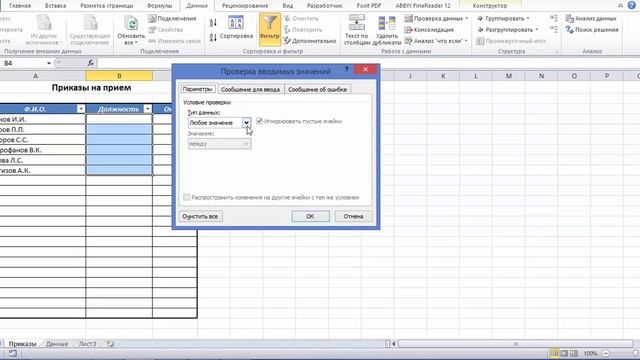This screenshot has width=640, height=360.
Task: Click the Подключения item
Action: [172, 18]
